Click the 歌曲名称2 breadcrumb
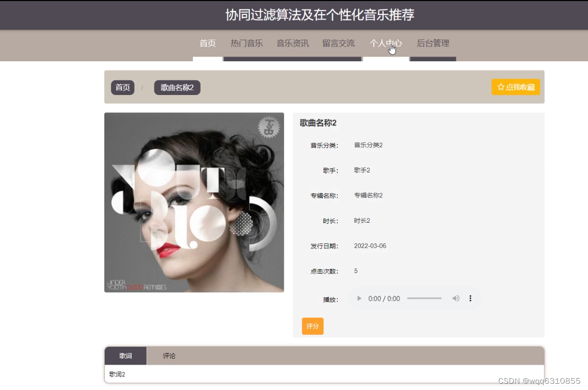Image resolution: width=588 pixels, height=390 pixels. [x=177, y=88]
